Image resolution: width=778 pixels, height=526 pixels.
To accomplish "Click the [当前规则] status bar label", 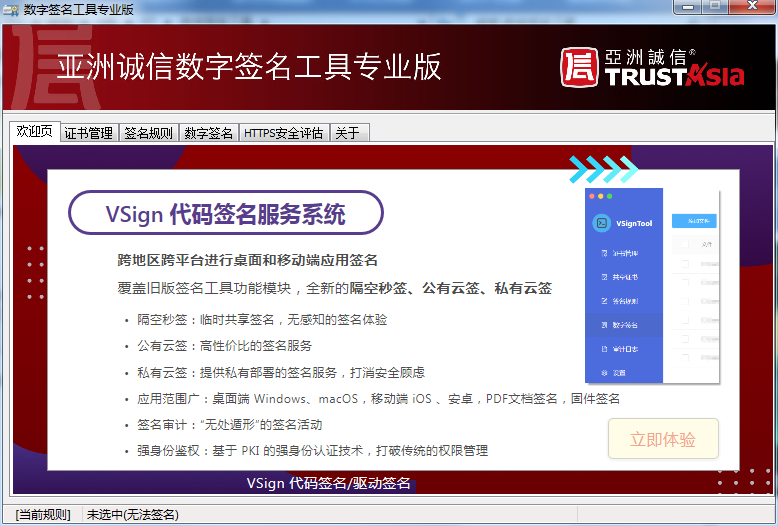I will pyautogui.click(x=43, y=515).
